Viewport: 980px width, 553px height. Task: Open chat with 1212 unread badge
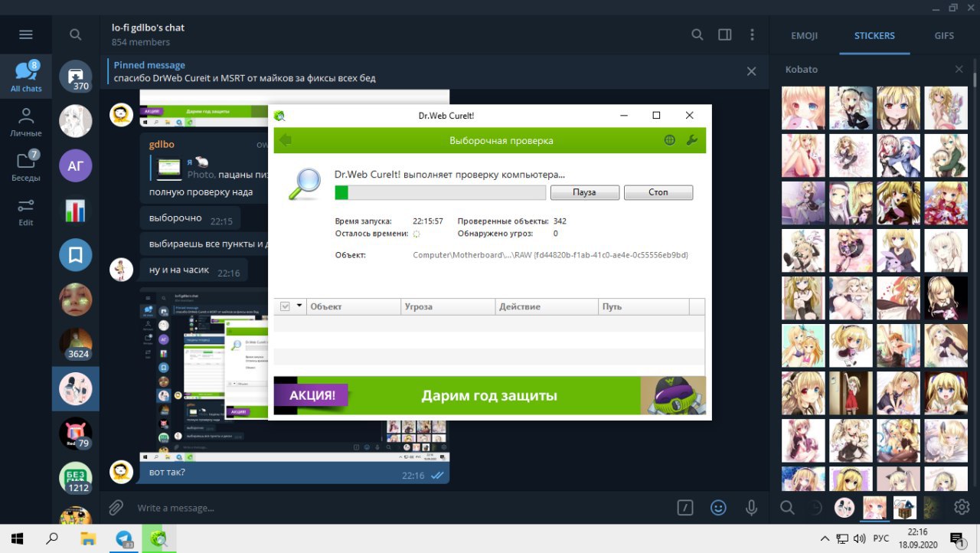[75, 479]
